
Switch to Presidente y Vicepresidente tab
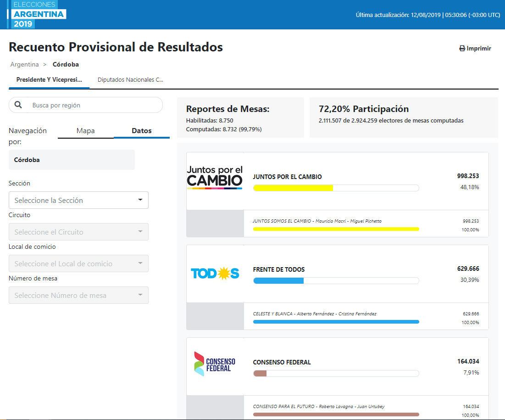(49, 79)
